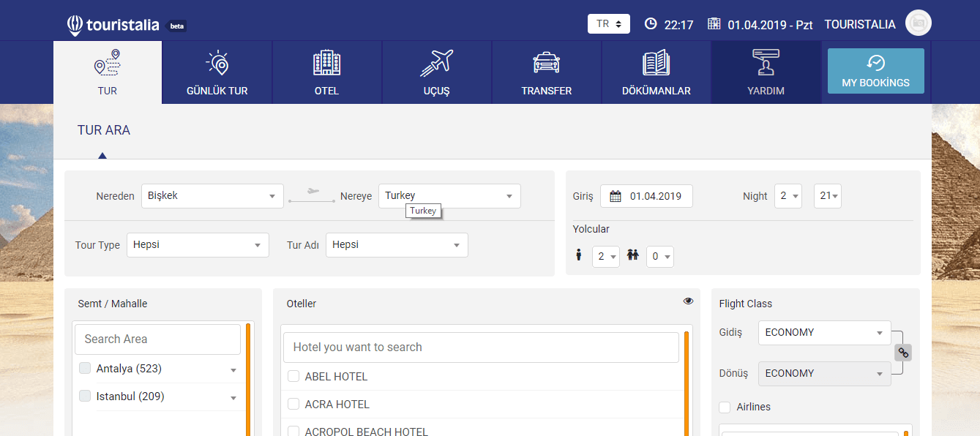Click the link icon between flight classes

903,353
